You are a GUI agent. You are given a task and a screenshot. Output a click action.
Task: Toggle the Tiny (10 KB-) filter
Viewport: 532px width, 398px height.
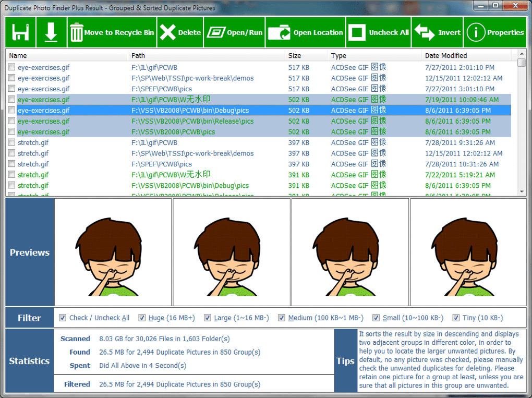[x=456, y=318]
